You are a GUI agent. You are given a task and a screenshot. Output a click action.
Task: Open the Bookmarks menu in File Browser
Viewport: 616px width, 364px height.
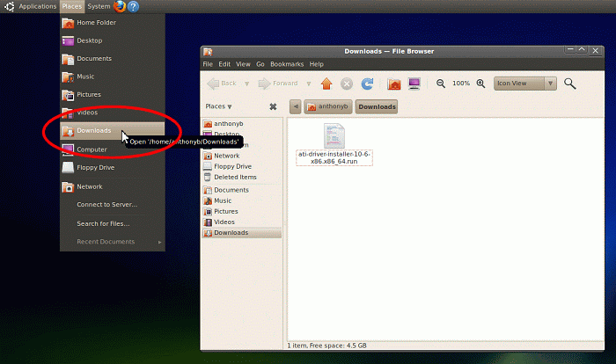coord(287,64)
